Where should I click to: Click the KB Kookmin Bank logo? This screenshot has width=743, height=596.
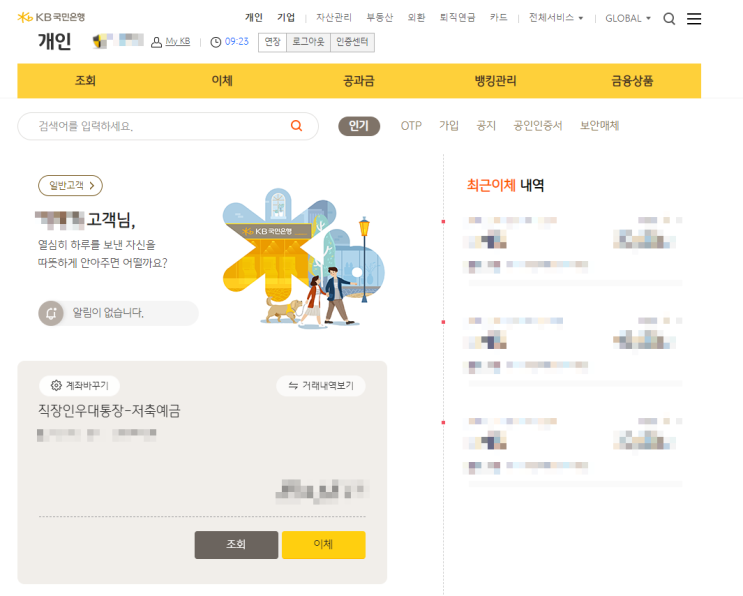click(51, 18)
